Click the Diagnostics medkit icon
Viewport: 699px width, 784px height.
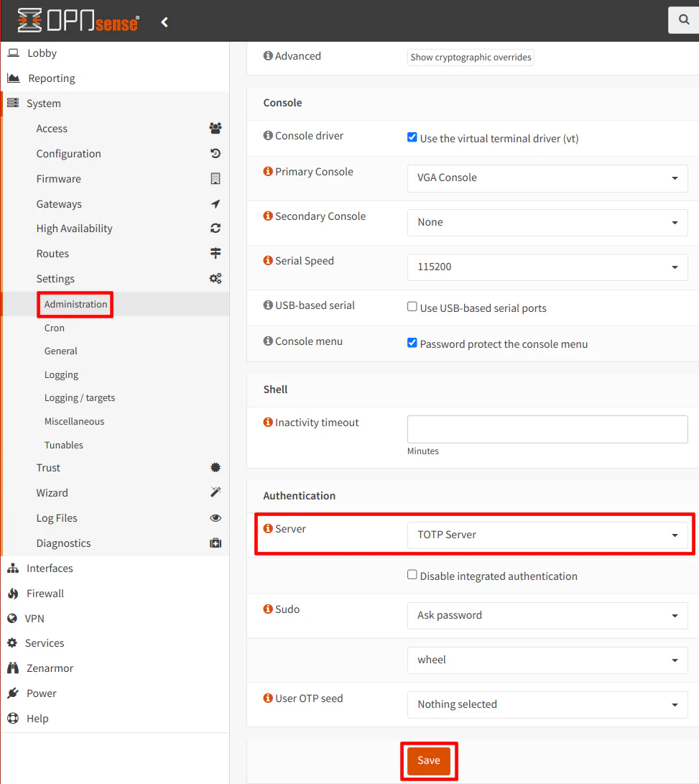click(x=216, y=543)
